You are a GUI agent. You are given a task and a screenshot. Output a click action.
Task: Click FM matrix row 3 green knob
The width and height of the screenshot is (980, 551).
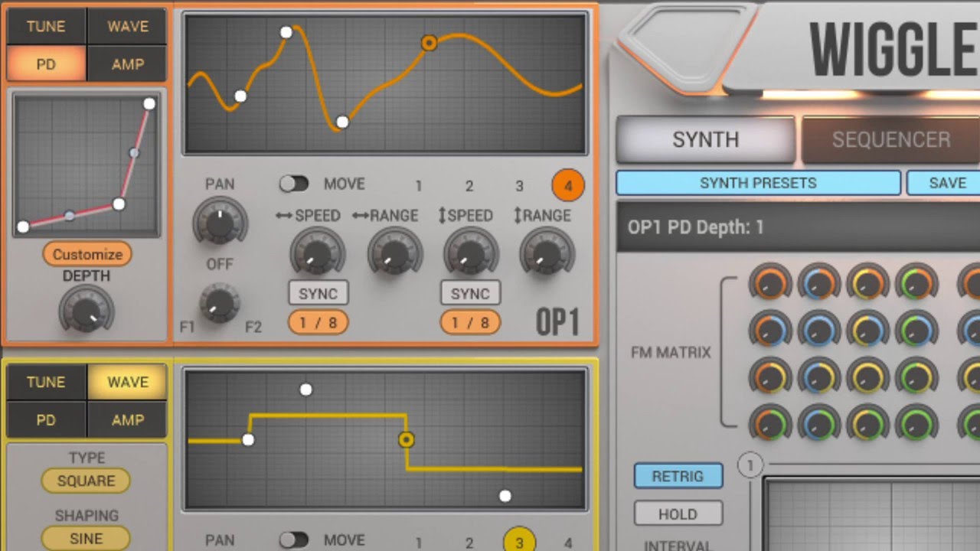(x=916, y=376)
